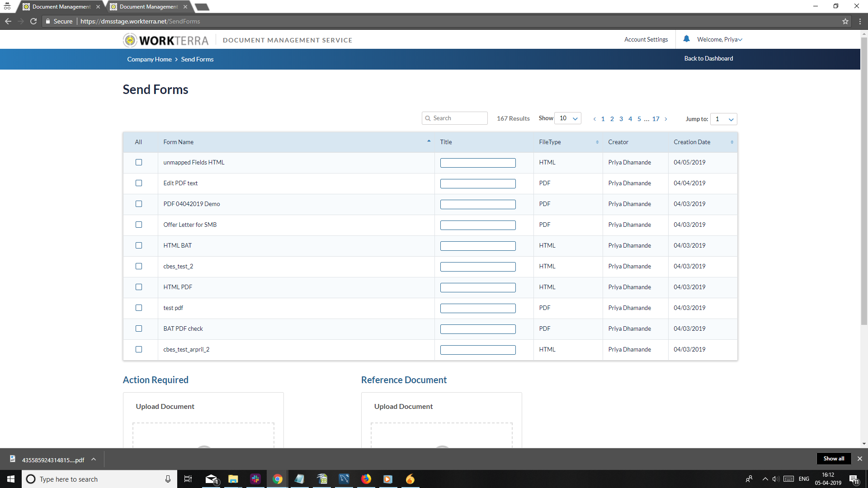Viewport: 868px width, 488px height.
Task: Open Firefox from the taskbar
Action: pos(366,479)
